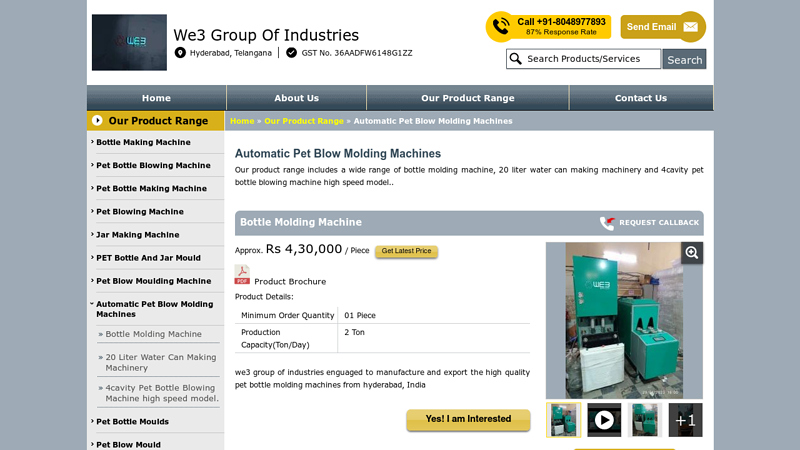Open Bottle Making Machine category
800x450 pixels.
pyautogui.click(x=143, y=142)
